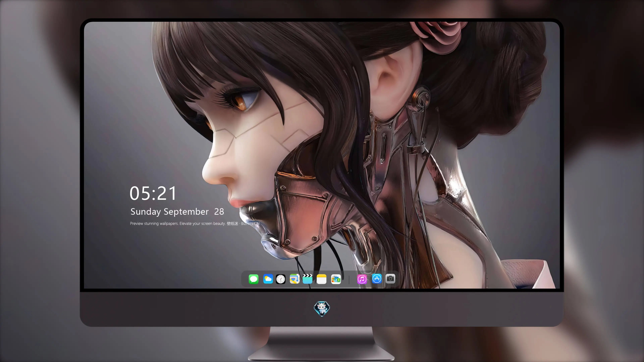Open the Camera app in the dock

[x=390, y=279]
